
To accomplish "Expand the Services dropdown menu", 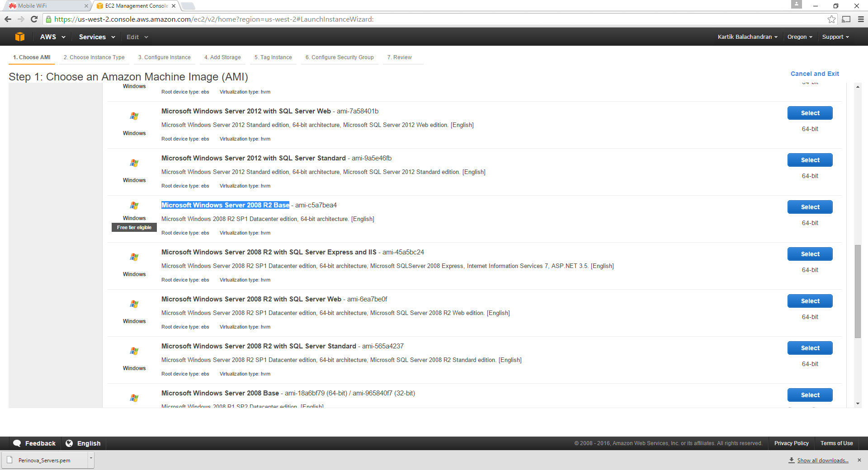I will (97, 37).
